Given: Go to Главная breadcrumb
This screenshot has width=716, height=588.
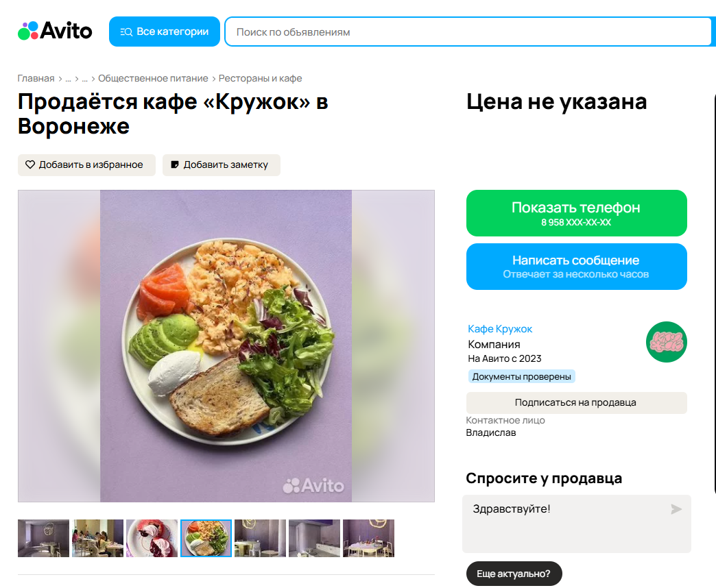Looking at the screenshot, I should click(36, 78).
